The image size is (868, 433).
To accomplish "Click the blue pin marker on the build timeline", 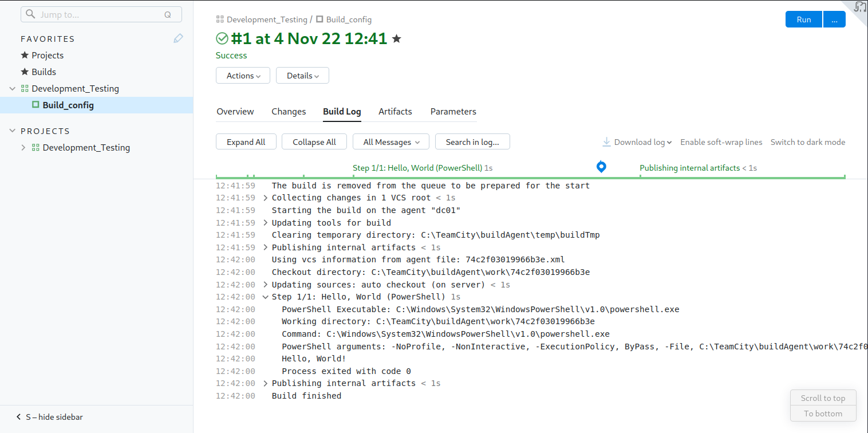I will pos(601,167).
